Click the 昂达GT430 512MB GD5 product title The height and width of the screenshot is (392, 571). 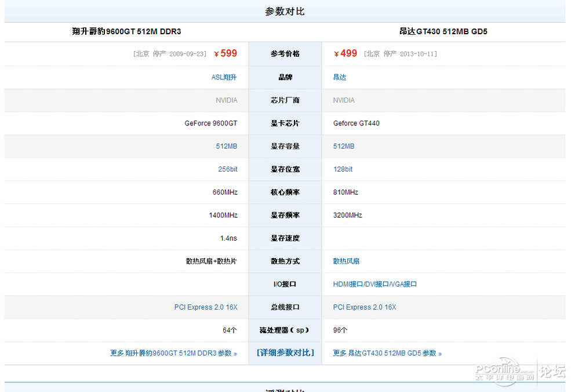point(443,31)
